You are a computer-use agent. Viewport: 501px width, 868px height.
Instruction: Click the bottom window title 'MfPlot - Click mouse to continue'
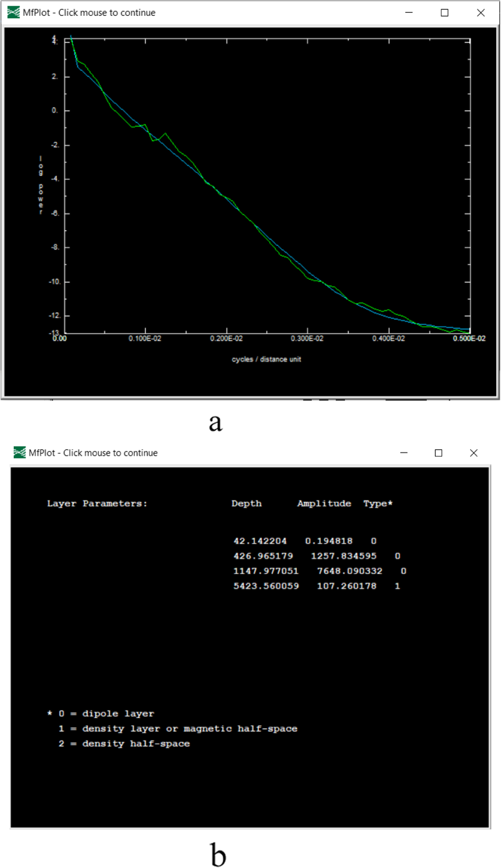tap(93, 452)
